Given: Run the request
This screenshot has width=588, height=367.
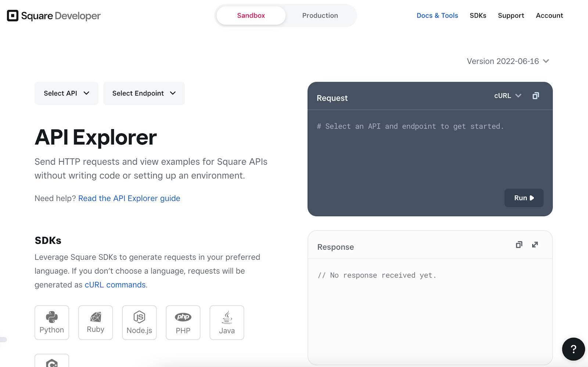Looking at the screenshot, I should [524, 198].
